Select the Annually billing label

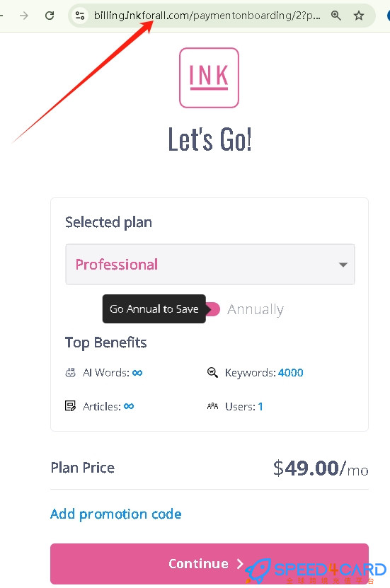(x=256, y=309)
